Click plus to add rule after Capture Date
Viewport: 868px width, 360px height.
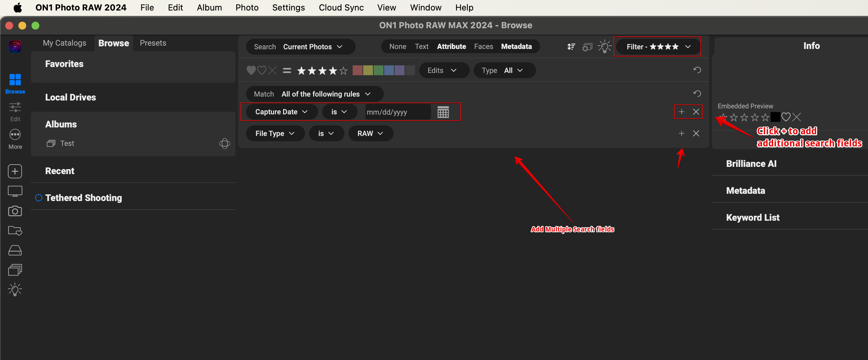point(681,112)
